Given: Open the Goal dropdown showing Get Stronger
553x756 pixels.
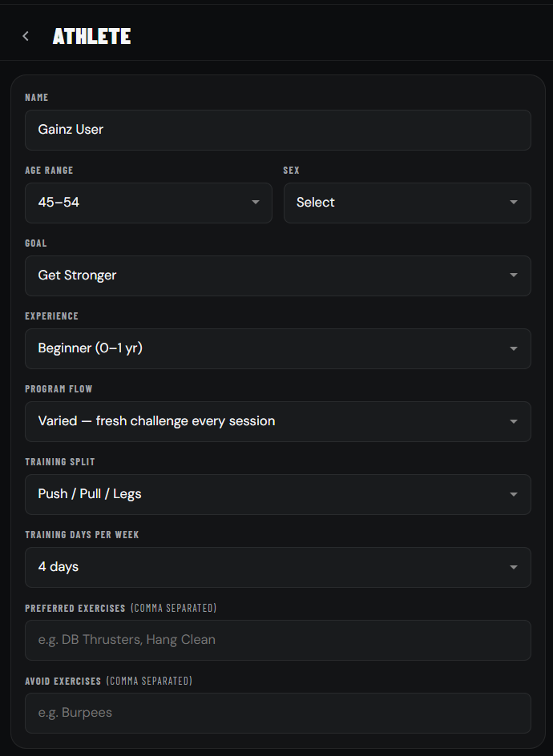Looking at the screenshot, I should [x=277, y=275].
